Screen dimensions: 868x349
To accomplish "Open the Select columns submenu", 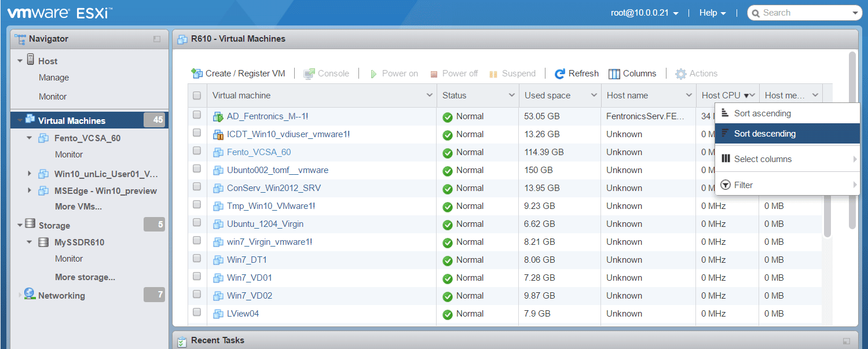I will [x=788, y=159].
